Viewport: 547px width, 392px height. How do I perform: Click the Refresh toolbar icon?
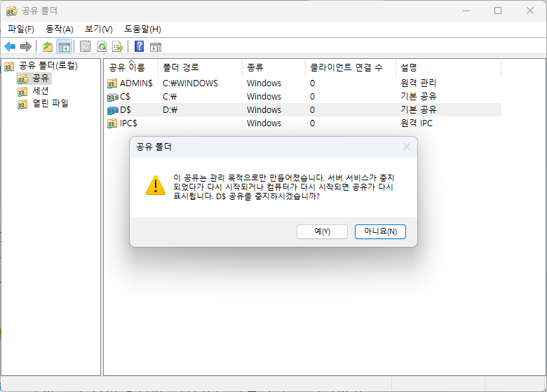coord(102,46)
